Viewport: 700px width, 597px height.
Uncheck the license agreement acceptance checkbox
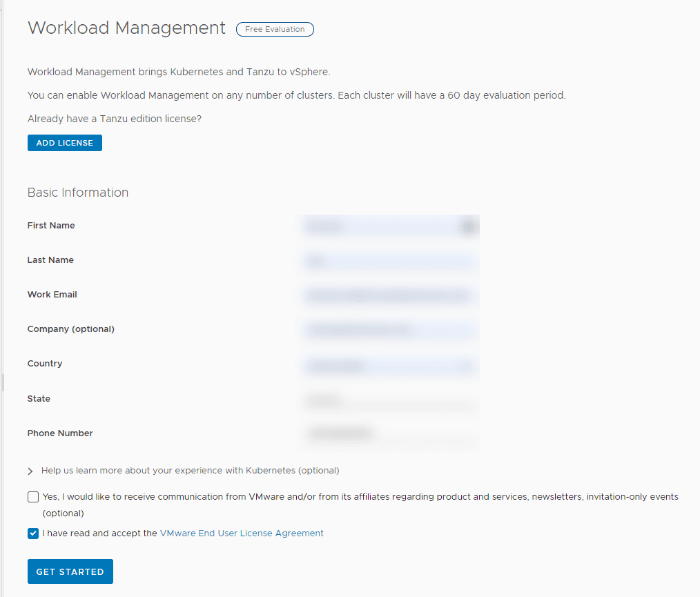[x=32, y=533]
